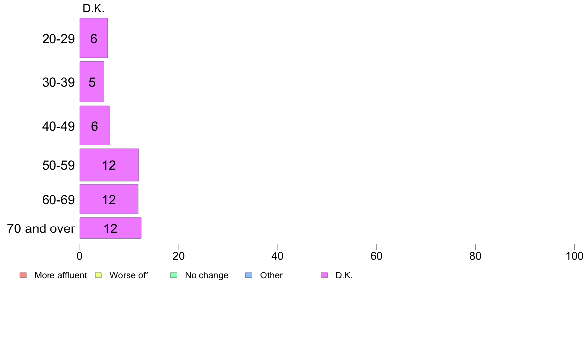Select the 20-29 bar showing 6
The width and height of the screenshot is (588, 364).
(x=94, y=38)
